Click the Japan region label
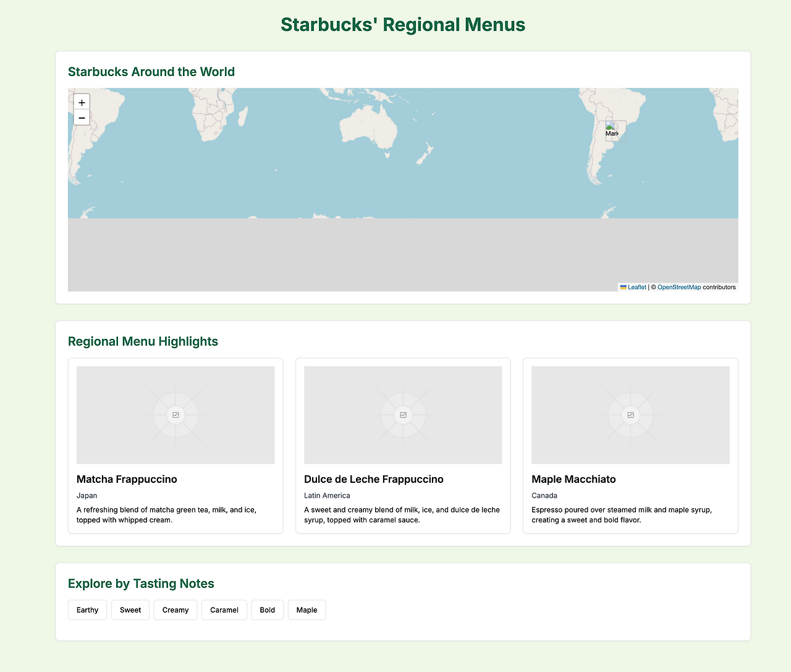 (87, 496)
